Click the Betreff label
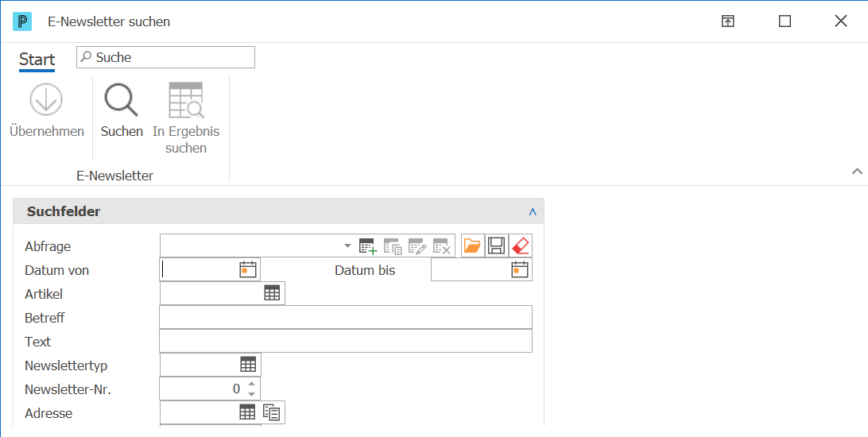The image size is (868, 437). coord(45,318)
